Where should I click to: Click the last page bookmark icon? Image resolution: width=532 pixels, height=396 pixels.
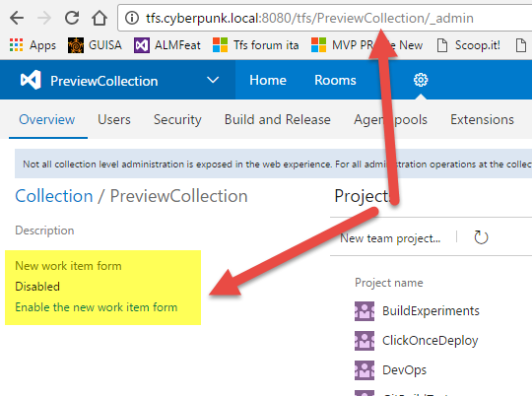pyautogui.click(x=521, y=45)
